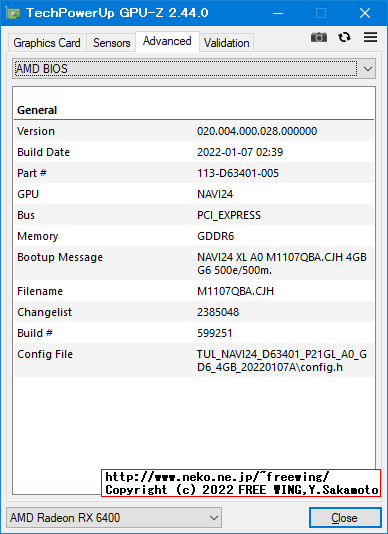Select the Part # value 113-D63401-005
The width and height of the screenshot is (388, 534).
[x=238, y=173]
